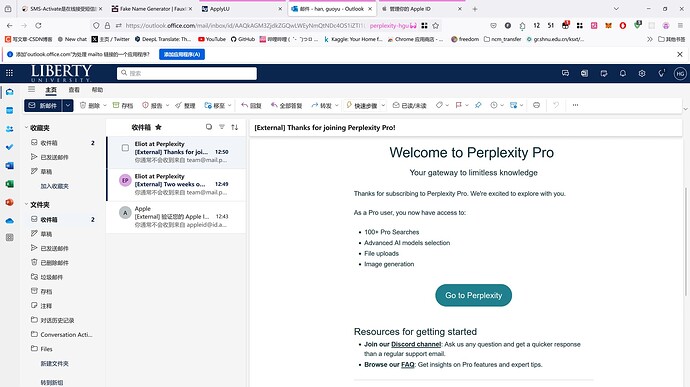690x387 pixels.
Task: Toggle the inbox favorite star
Action: pos(158,127)
